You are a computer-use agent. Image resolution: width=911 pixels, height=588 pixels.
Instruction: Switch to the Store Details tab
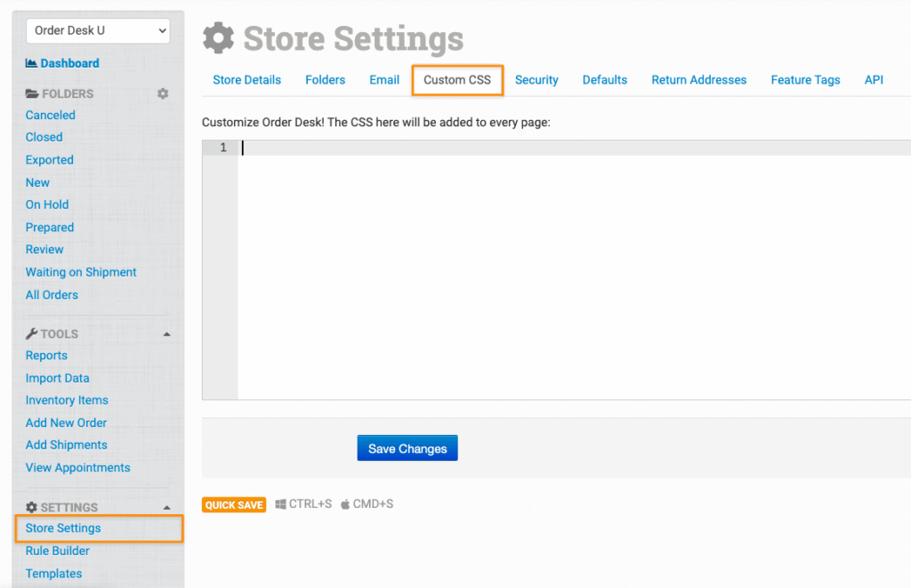point(246,80)
